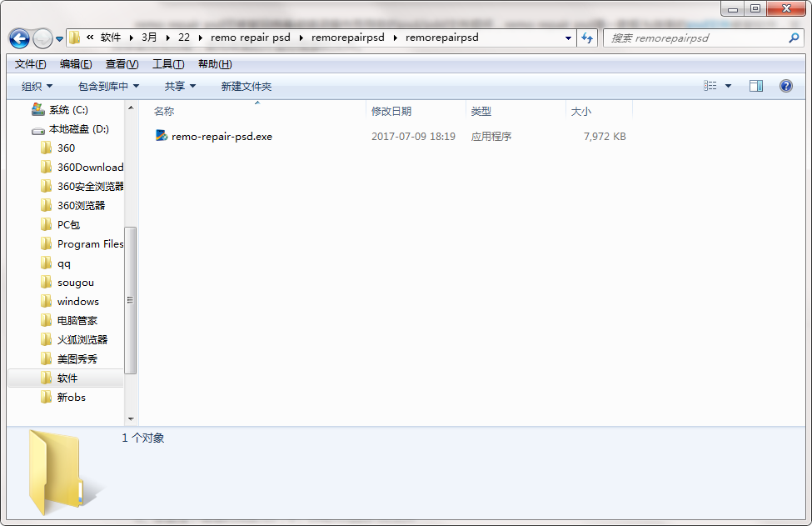Open the 组织 dropdown
The width and height of the screenshot is (812, 526).
tap(37, 86)
